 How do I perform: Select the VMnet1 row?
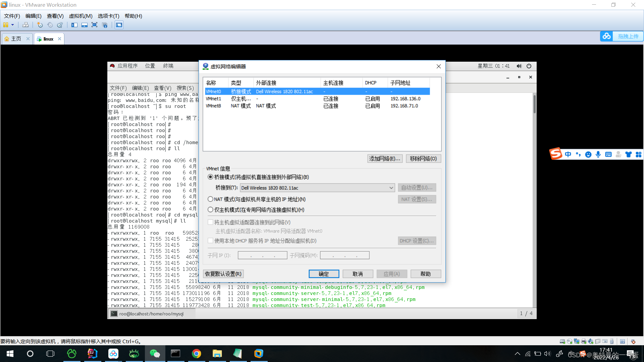(x=317, y=99)
